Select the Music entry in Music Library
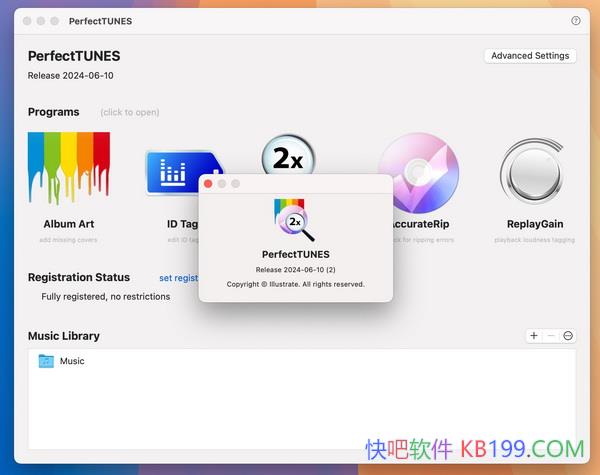 tap(72, 361)
